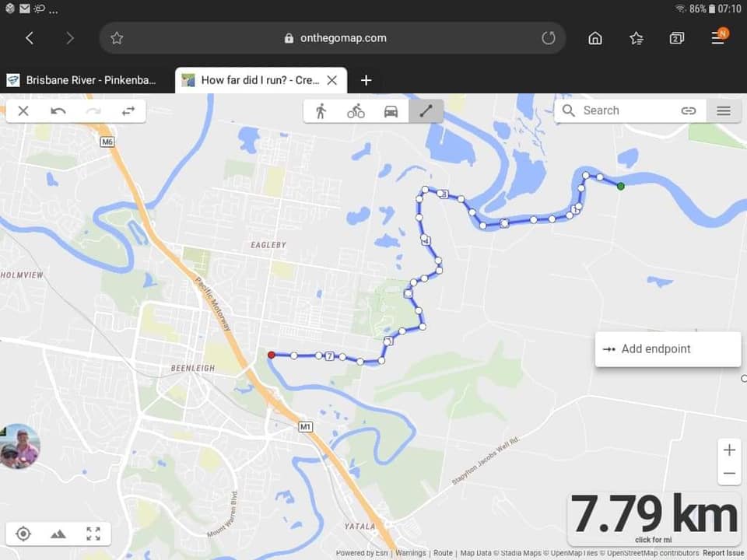This screenshot has height=560, width=747.
Task: Undo the last route point
Action: [58, 111]
